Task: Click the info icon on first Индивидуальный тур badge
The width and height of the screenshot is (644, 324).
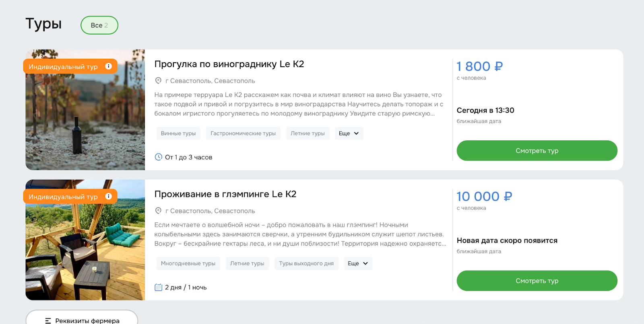Action: click(x=109, y=66)
